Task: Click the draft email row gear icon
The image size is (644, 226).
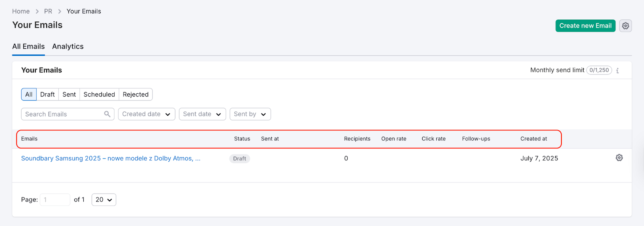Action: click(619, 158)
